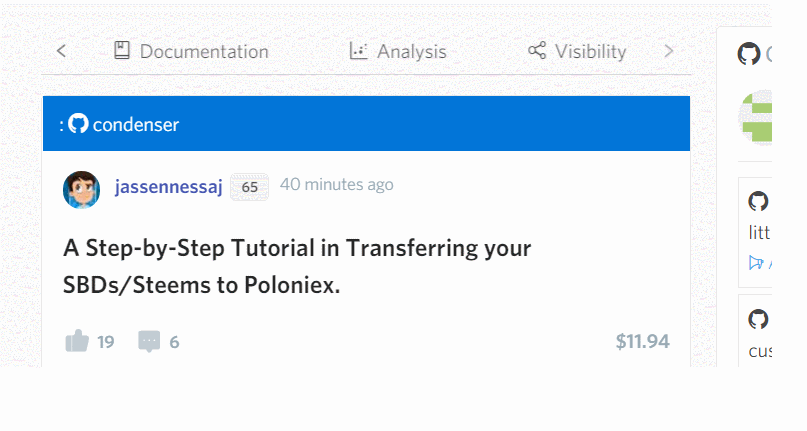
Task: Click the Visibility share icon
Action: point(537,50)
